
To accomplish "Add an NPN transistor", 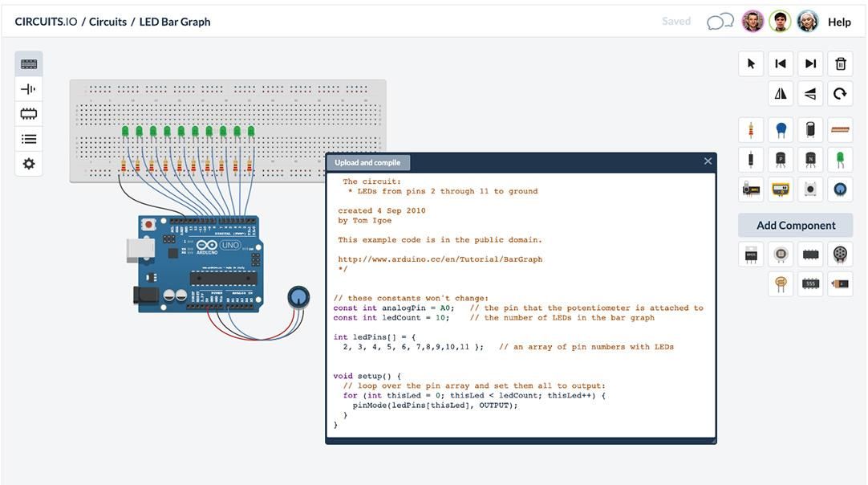I will click(810, 159).
